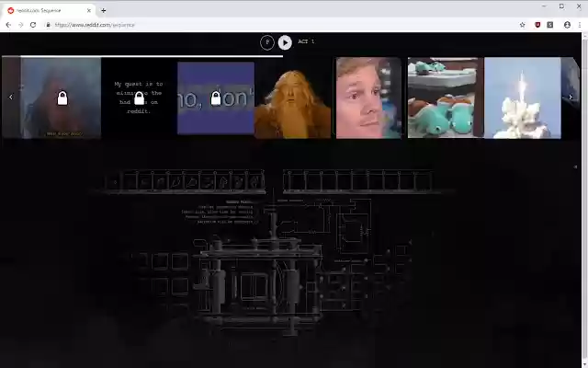Open the gray square extension icon
Screen dimensions: 588x368
tap(549, 25)
